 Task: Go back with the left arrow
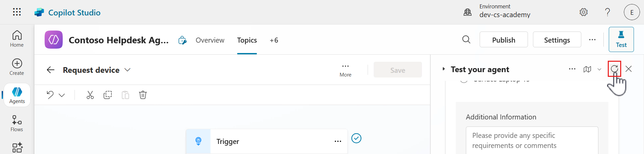tap(51, 70)
